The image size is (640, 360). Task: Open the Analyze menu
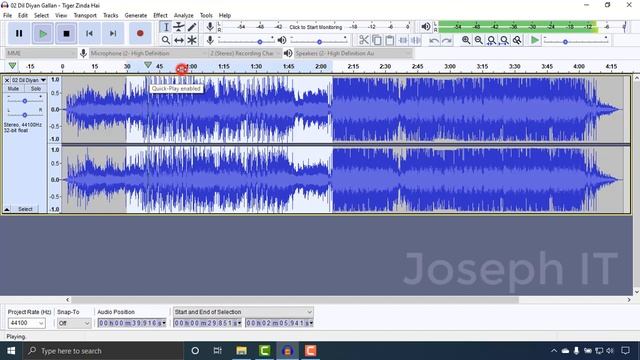coord(183,16)
